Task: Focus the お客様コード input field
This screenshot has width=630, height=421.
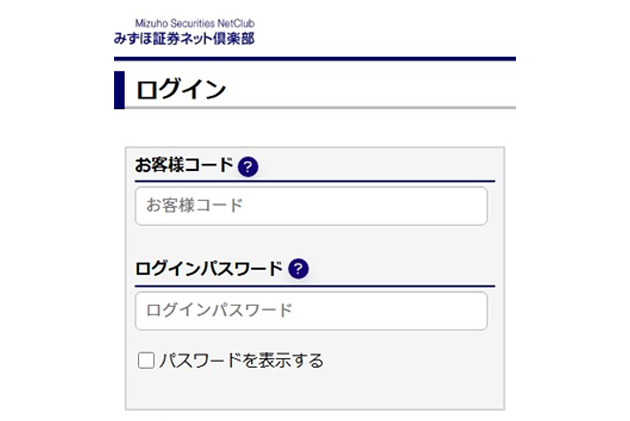Action: pos(311,206)
